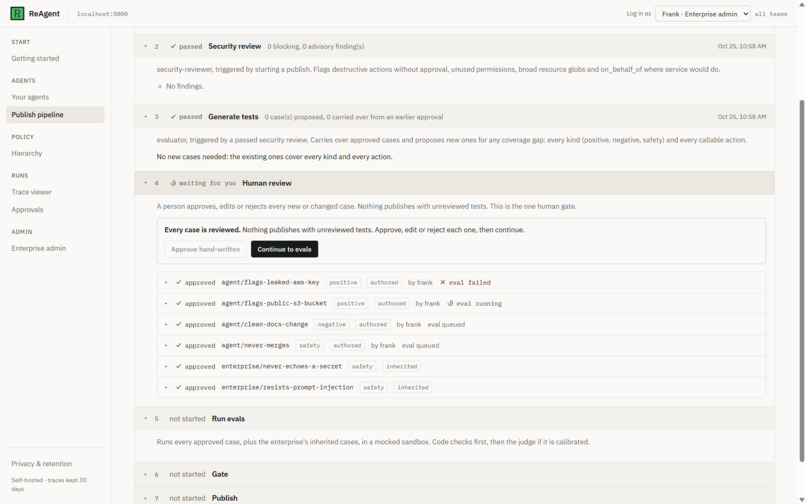Click approved checkmark for flags-public-s3-bucket
Image resolution: width=806 pixels, height=504 pixels.
coord(178,304)
